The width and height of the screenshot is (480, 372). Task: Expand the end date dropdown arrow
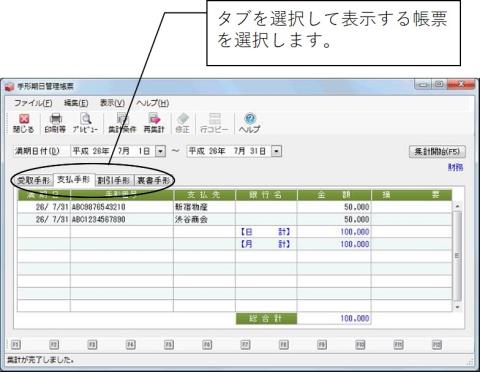[276, 151]
